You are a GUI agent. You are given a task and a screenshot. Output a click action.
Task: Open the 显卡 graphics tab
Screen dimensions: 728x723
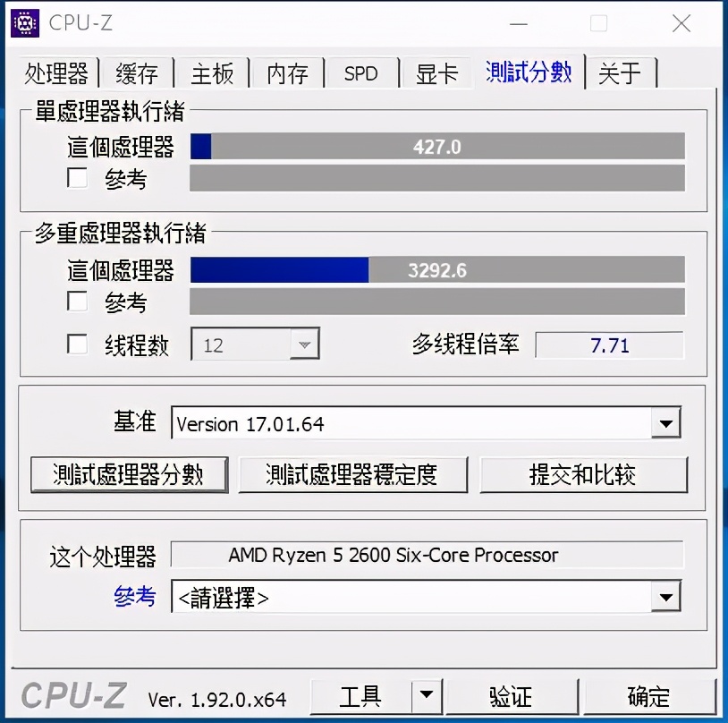[436, 73]
